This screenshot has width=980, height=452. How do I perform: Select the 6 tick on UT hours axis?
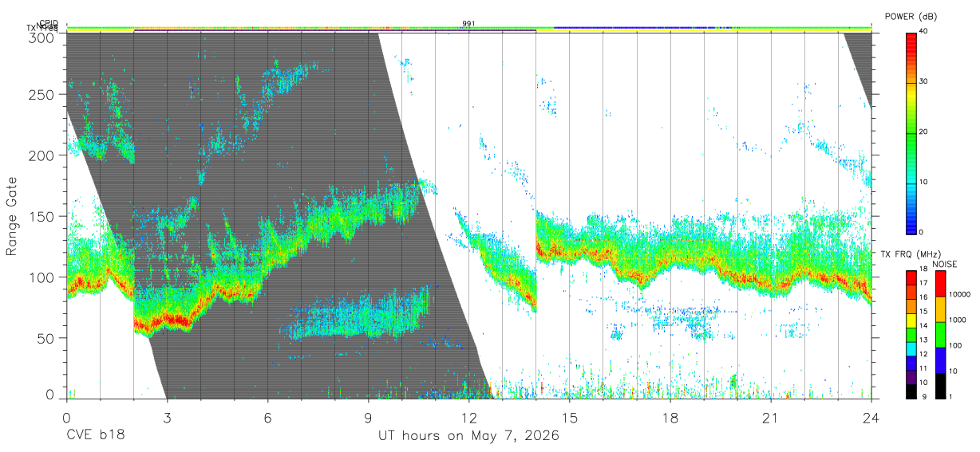pos(267,417)
